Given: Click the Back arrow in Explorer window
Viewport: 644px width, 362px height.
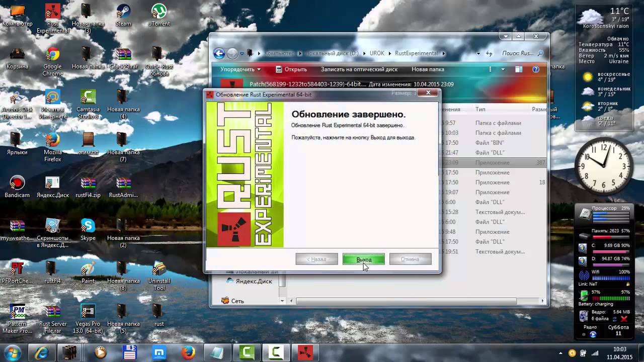Looking at the screenshot, I should coord(219,53).
